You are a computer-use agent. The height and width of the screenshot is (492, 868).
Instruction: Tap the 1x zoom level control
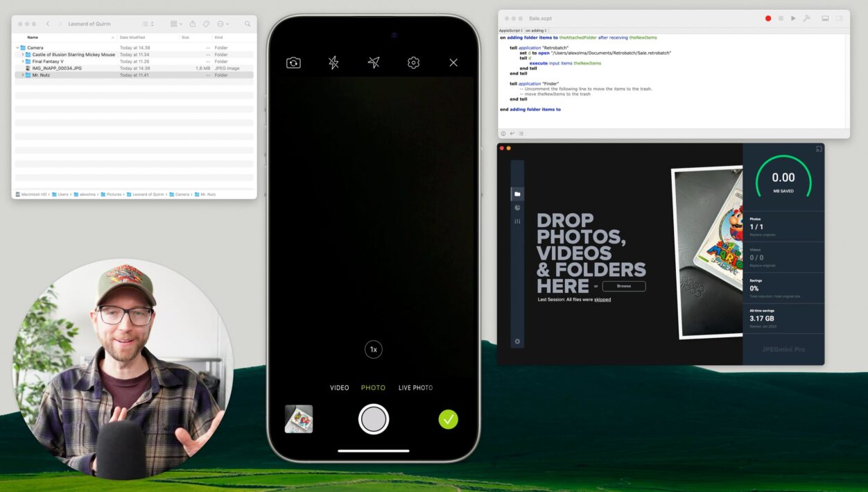tap(373, 350)
